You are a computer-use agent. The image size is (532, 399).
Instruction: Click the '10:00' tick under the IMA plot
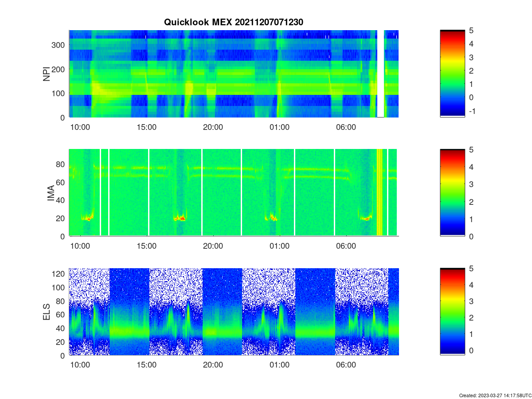pyautogui.click(x=80, y=246)
